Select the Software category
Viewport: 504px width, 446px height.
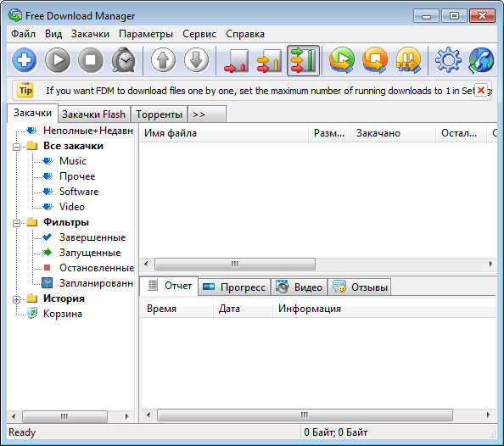[x=79, y=192]
